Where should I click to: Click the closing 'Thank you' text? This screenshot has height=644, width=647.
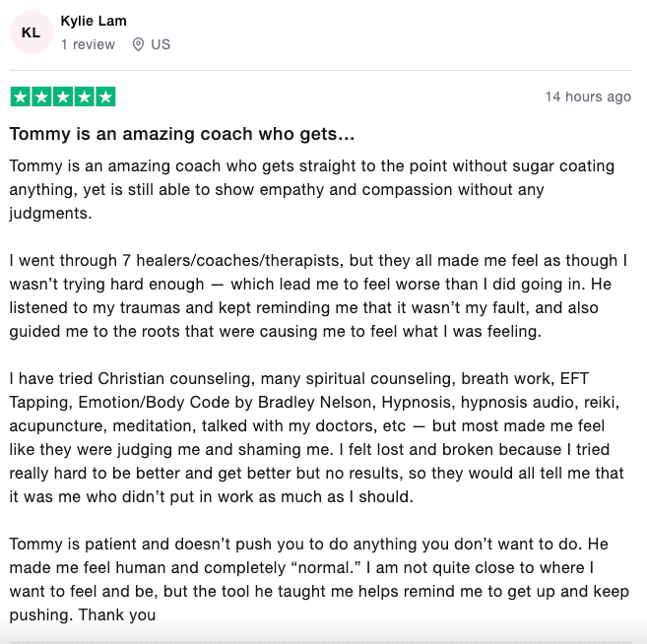click(x=117, y=614)
